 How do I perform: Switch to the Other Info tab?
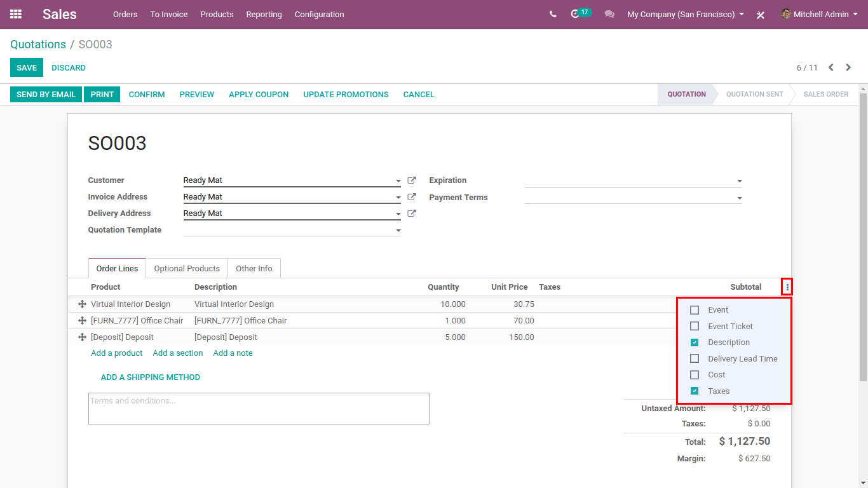254,268
